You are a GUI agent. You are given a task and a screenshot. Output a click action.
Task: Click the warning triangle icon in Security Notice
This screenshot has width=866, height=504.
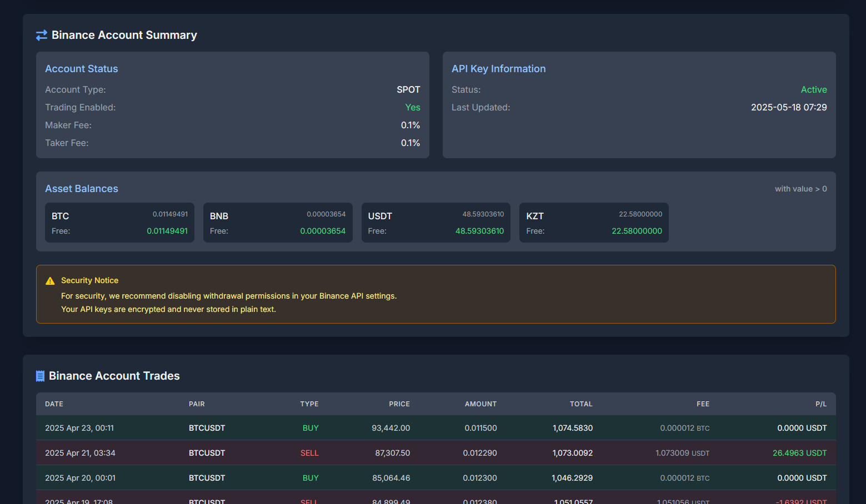[x=50, y=281]
